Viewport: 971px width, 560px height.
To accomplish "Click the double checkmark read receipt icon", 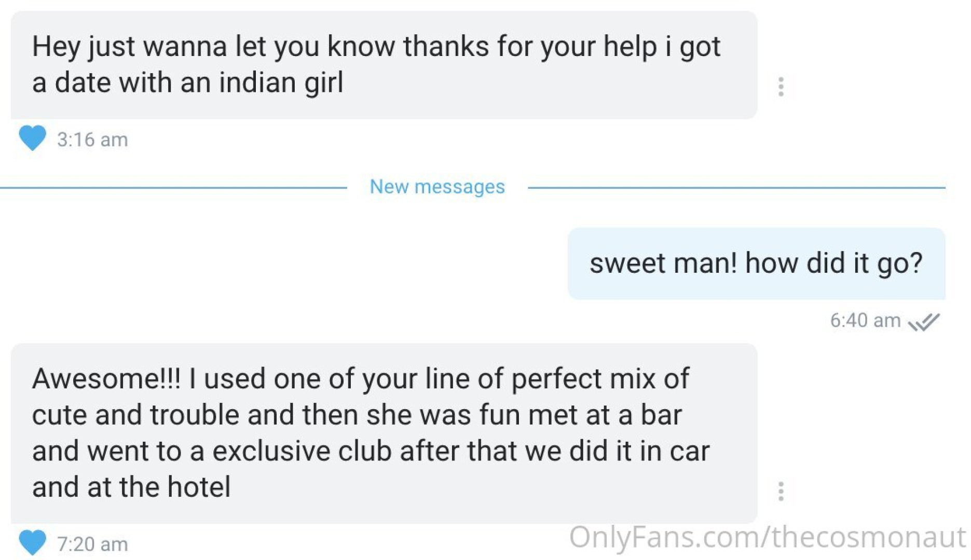I will point(924,322).
